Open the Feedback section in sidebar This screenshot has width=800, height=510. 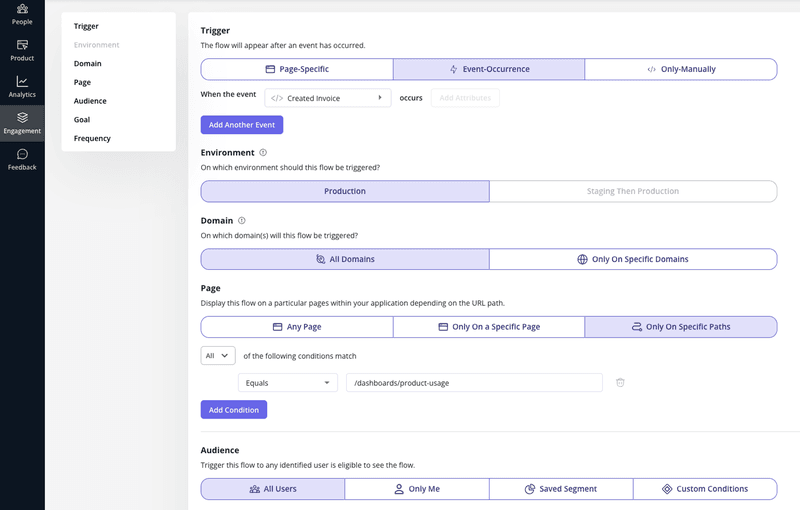point(22,160)
